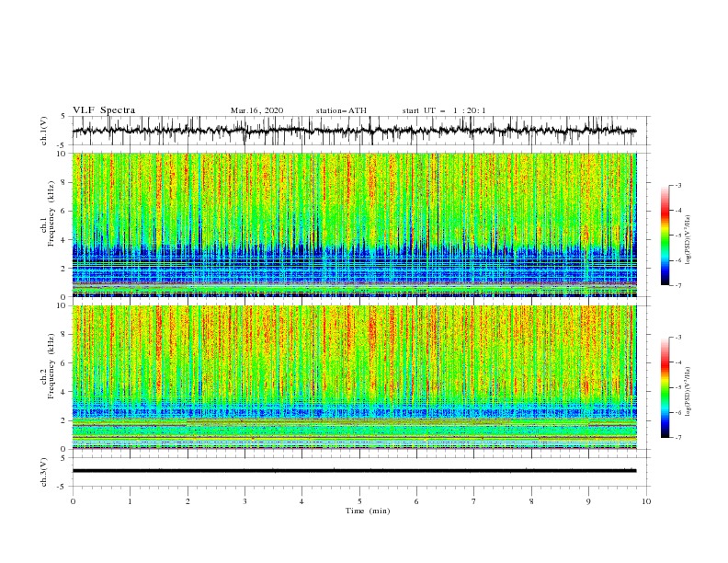Click the "-3" label on ch.1 color bar
This screenshot has height=563, width=728.
(677, 185)
